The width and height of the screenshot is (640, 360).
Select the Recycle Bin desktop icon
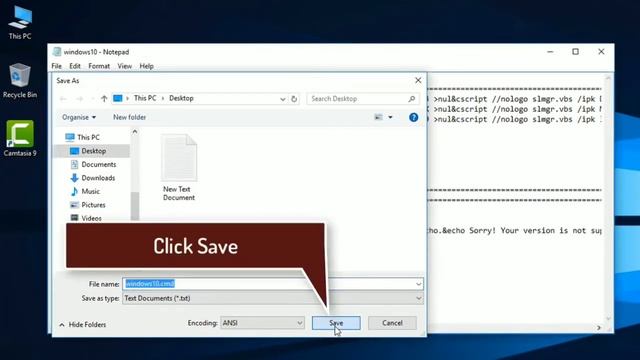20,81
